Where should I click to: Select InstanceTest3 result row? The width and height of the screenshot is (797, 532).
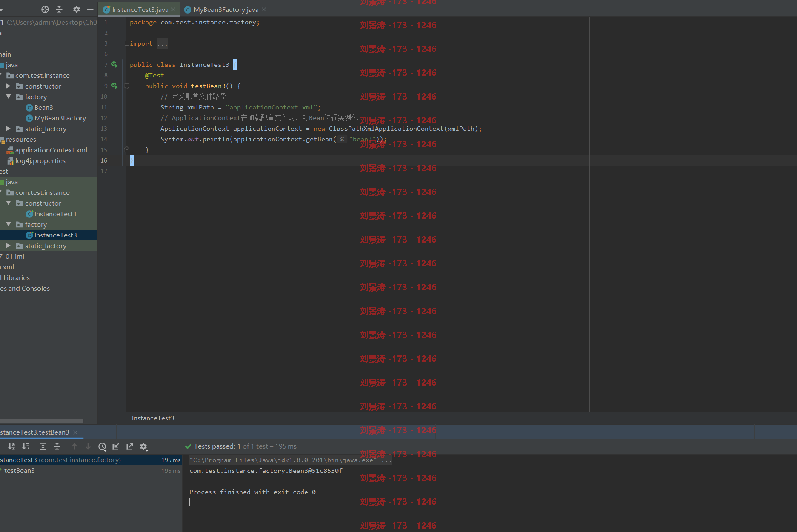(x=91, y=460)
